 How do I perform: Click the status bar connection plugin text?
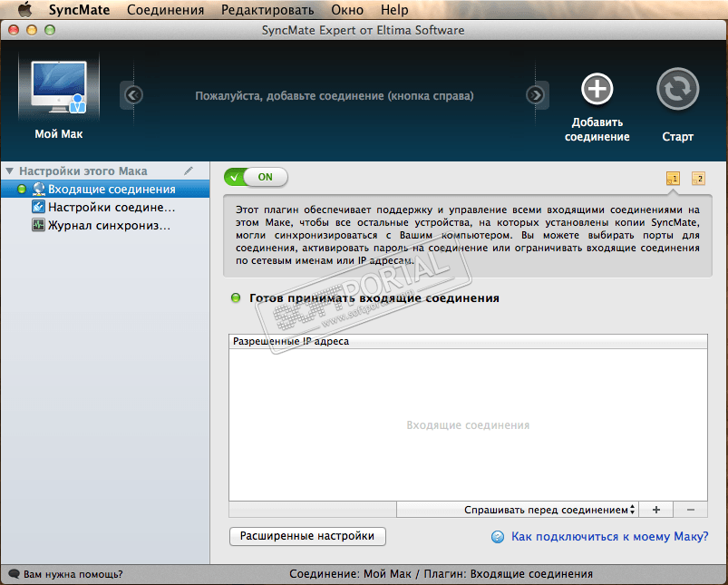coord(442,574)
